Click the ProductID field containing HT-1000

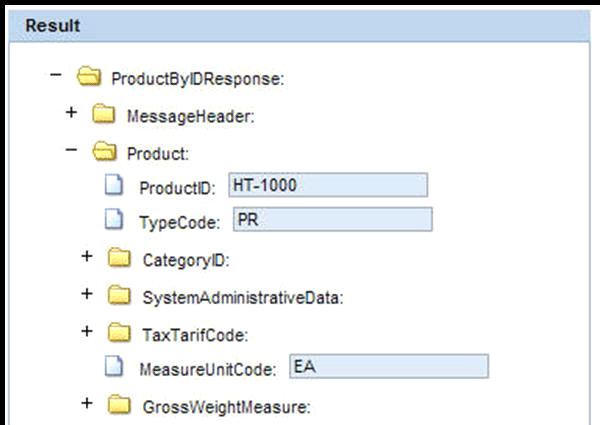point(327,186)
